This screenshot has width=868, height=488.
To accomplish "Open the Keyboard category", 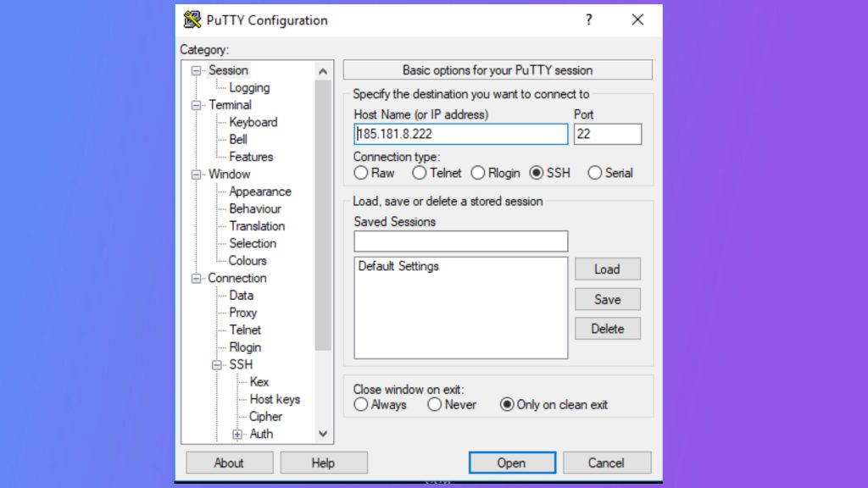I will coord(253,122).
